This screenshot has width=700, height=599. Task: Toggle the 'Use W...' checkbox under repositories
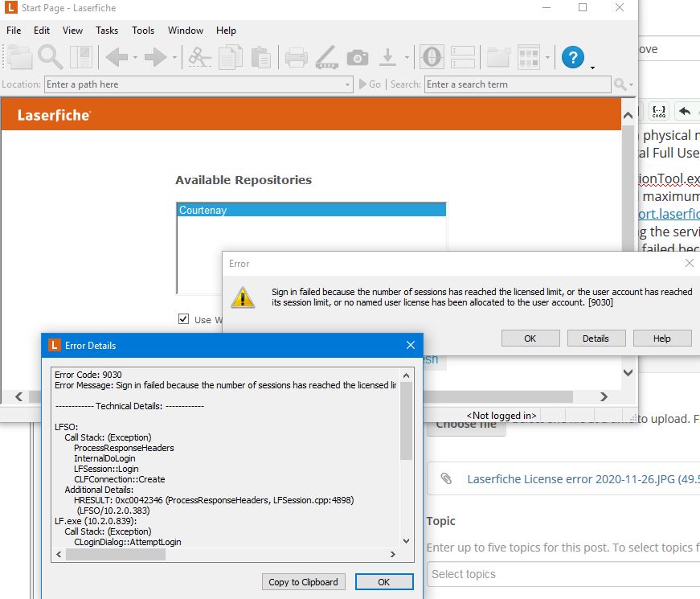pos(184,319)
